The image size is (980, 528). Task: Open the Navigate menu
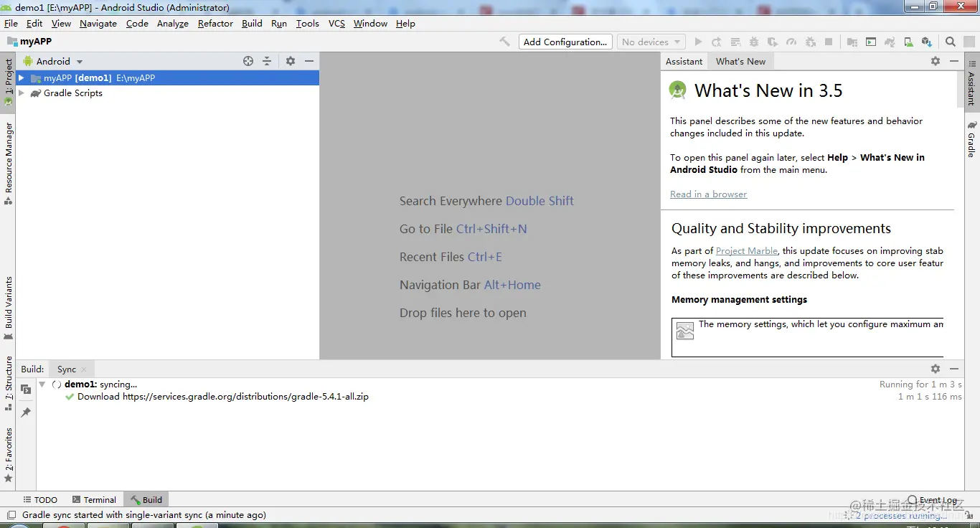click(98, 23)
